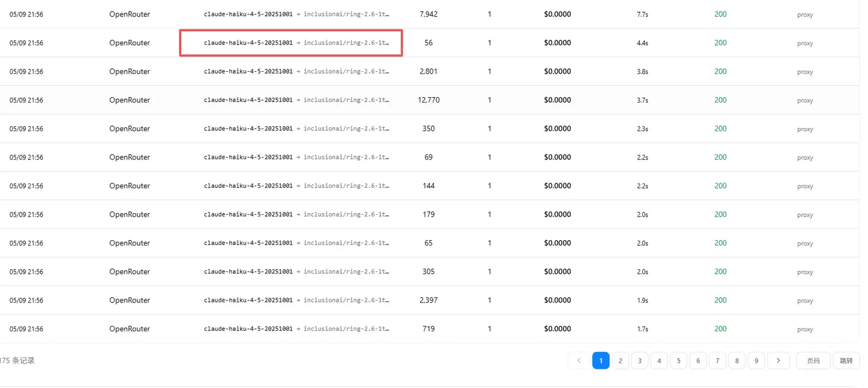The image size is (868, 388).
Task: Open page 6 in the pagination
Action: tap(697, 361)
